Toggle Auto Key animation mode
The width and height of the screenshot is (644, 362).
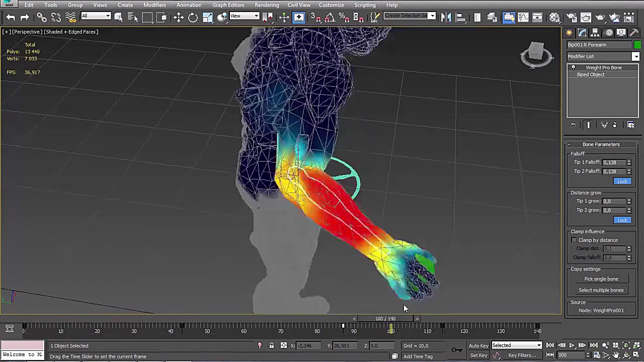click(478, 346)
